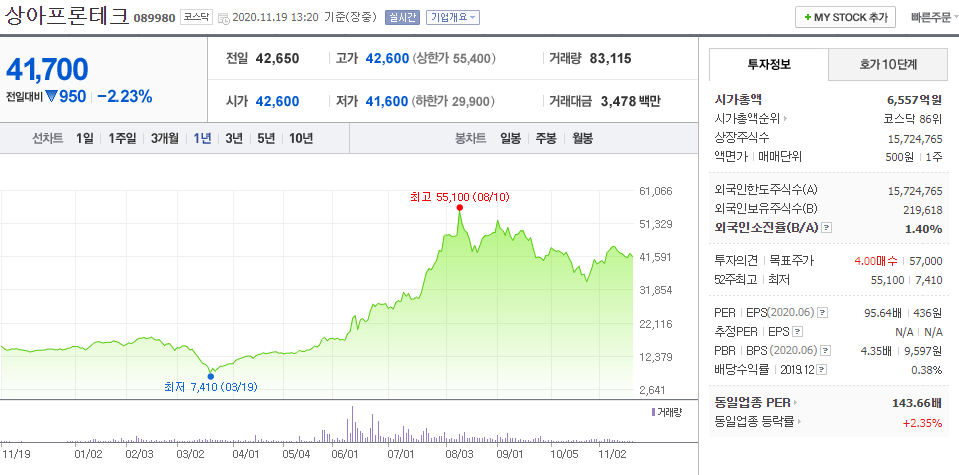Click the current price 41,700
The width and height of the screenshot is (959, 475).
47,70
